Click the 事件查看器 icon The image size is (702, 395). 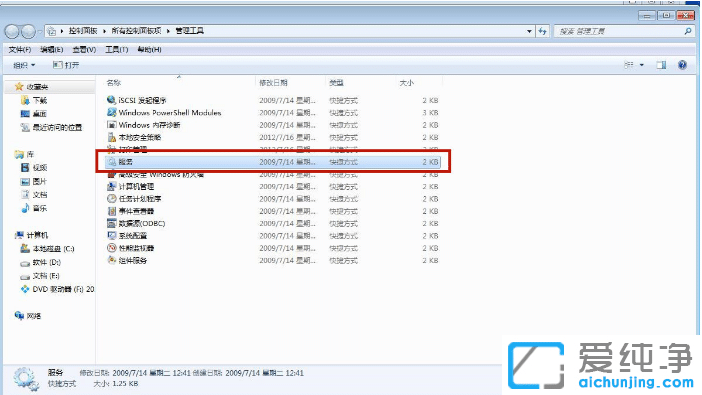pyautogui.click(x=111, y=211)
